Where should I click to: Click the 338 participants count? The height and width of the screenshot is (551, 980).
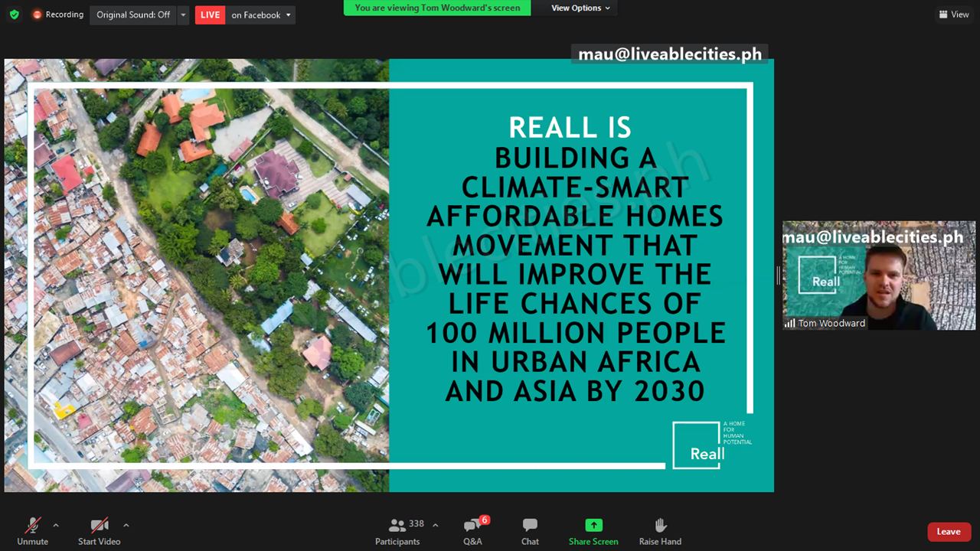tap(416, 524)
